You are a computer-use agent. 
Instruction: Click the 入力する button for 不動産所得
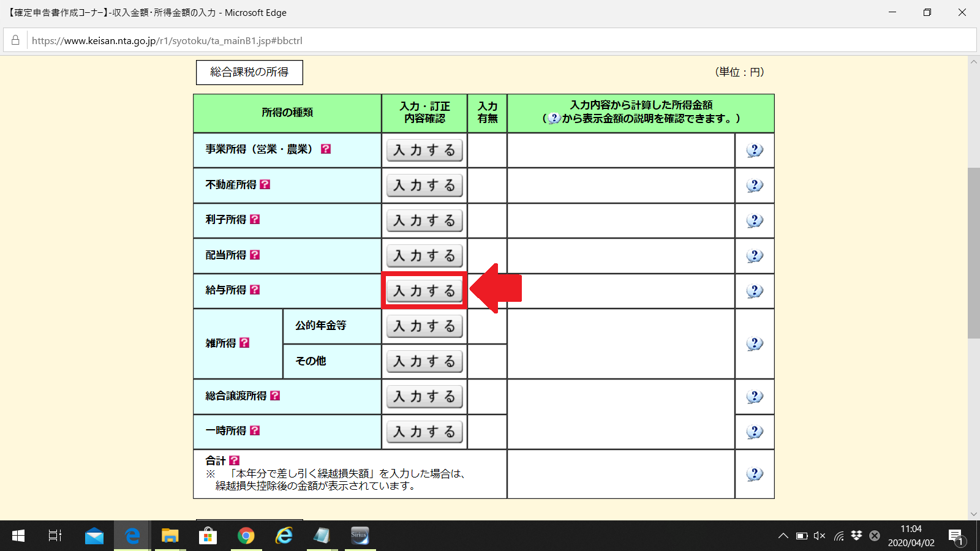click(x=424, y=186)
